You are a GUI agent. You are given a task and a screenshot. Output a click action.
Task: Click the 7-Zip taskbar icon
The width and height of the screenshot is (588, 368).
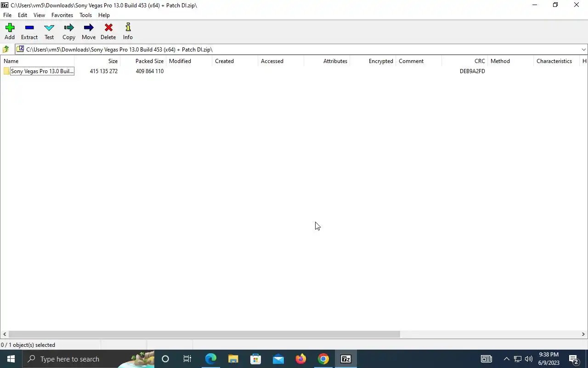pyautogui.click(x=346, y=359)
